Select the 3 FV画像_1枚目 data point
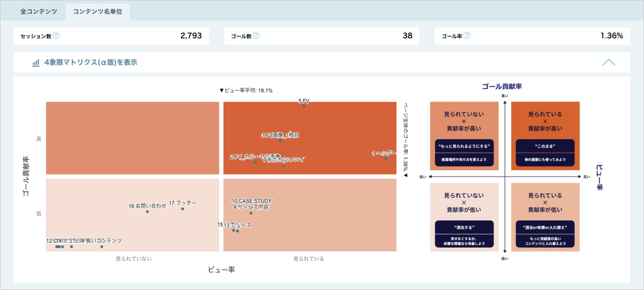The height and width of the screenshot is (290, 644). click(x=280, y=140)
